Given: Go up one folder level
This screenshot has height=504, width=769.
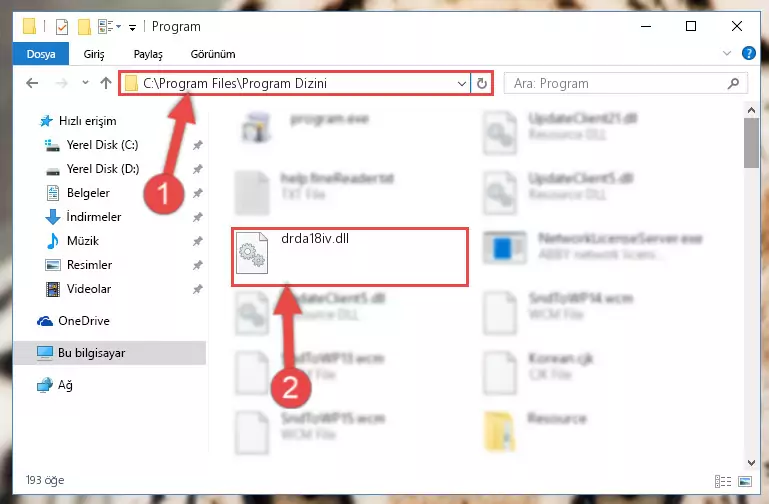Looking at the screenshot, I should tap(105, 83).
